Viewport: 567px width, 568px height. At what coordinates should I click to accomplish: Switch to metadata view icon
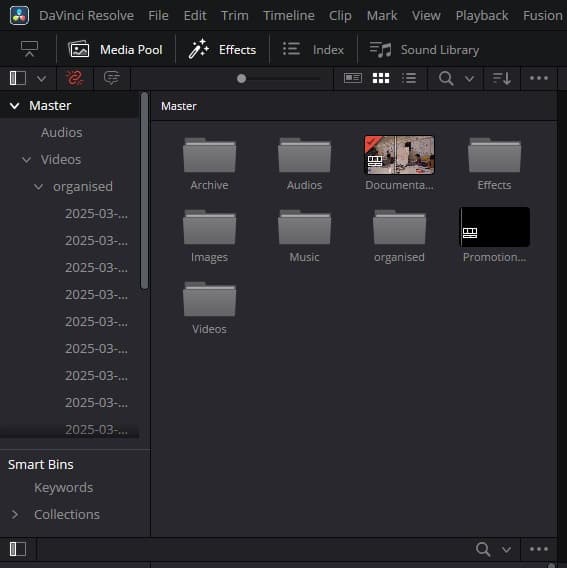pos(353,78)
